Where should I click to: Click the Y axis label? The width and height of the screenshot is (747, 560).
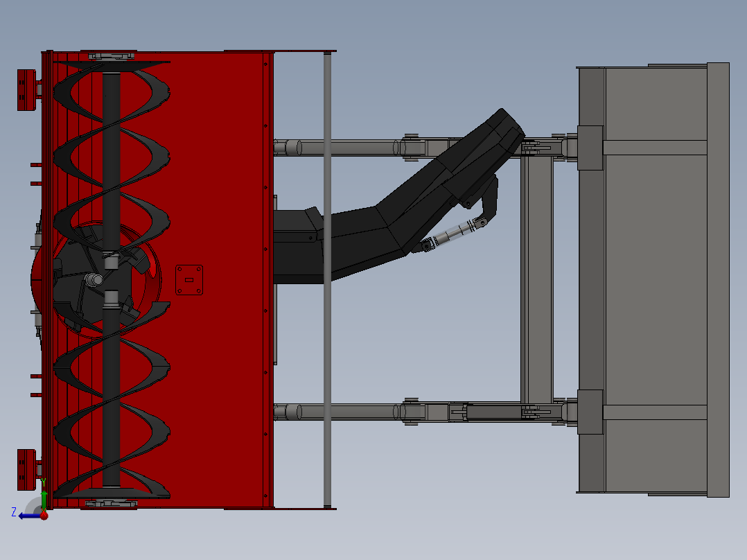(x=44, y=481)
